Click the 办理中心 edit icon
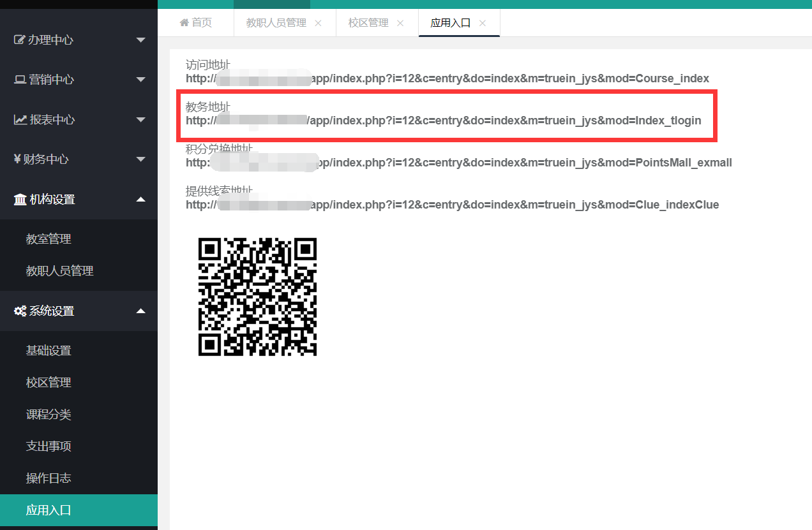Screen dimensions: 812x530 point(20,40)
